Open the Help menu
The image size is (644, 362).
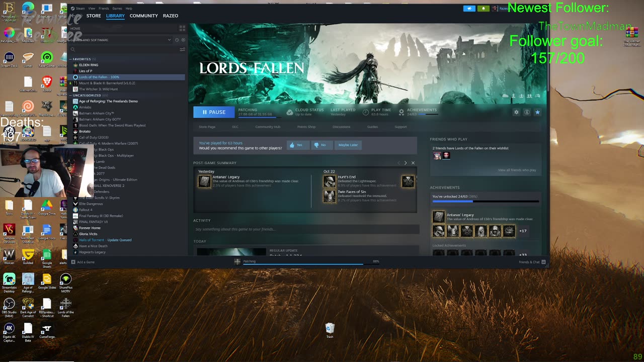(x=129, y=9)
